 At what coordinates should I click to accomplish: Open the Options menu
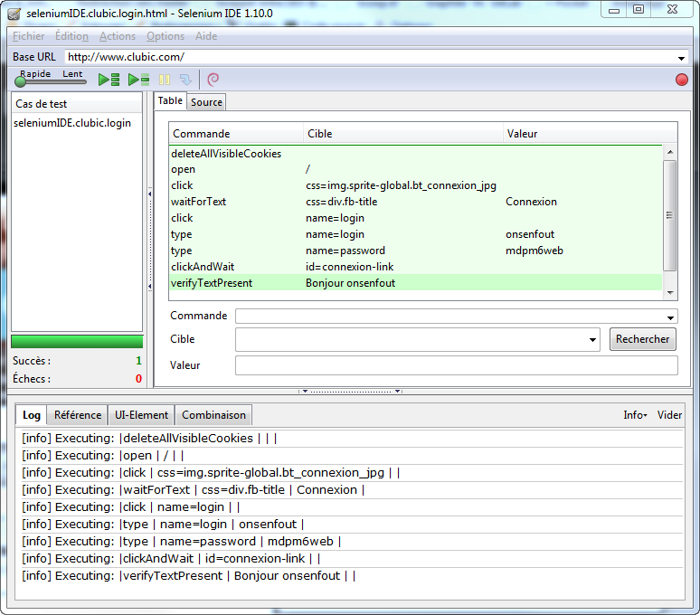(x=166, y=36)
